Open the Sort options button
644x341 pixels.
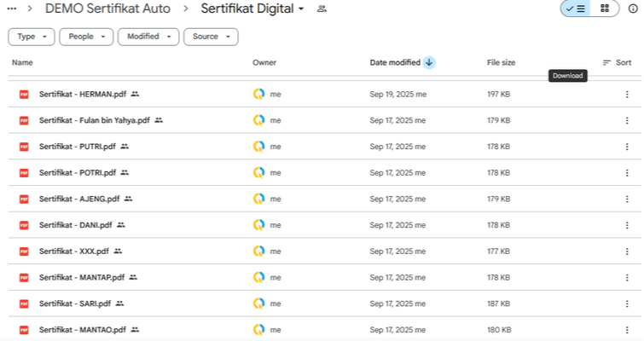617,63
